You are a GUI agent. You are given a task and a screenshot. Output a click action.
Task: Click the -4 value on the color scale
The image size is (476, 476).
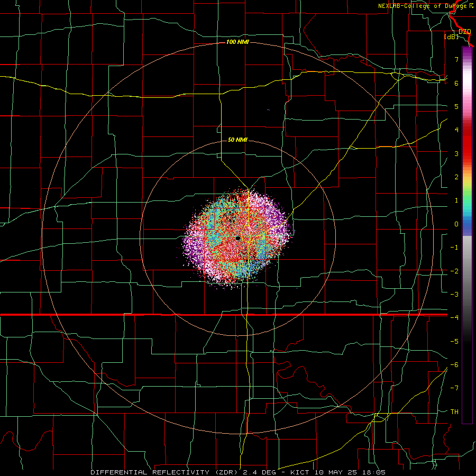coord(454,317)
